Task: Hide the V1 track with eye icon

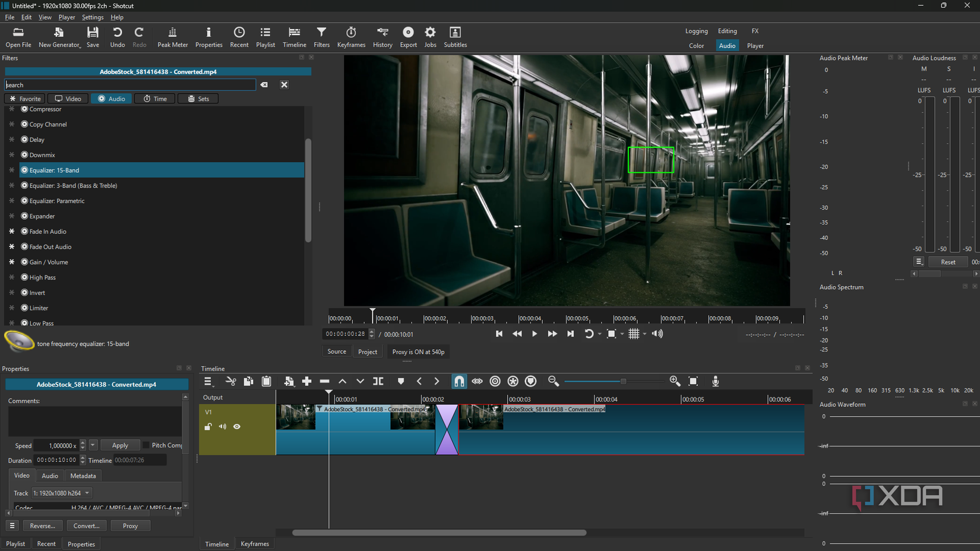Action: tap(237, 426)
